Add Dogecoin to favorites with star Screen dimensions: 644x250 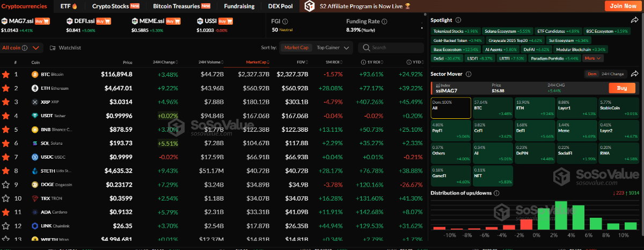click(x=6, y=184)
